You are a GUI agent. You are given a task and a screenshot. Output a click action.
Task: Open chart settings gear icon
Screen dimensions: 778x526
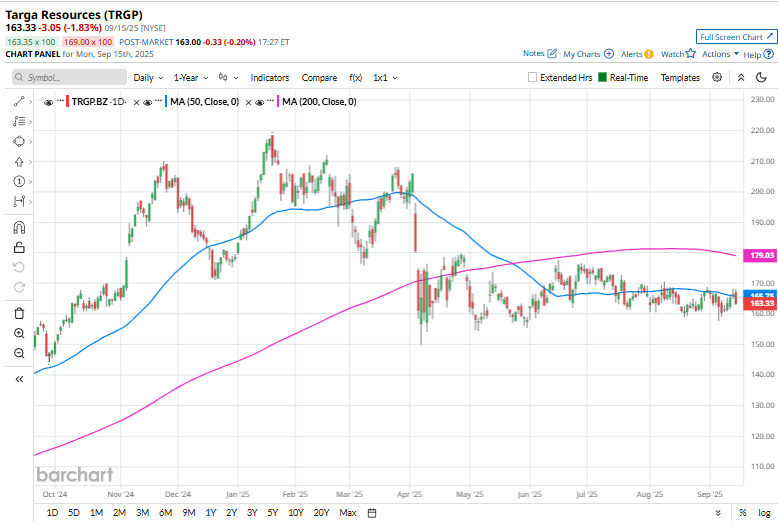[x=717, y=77]
